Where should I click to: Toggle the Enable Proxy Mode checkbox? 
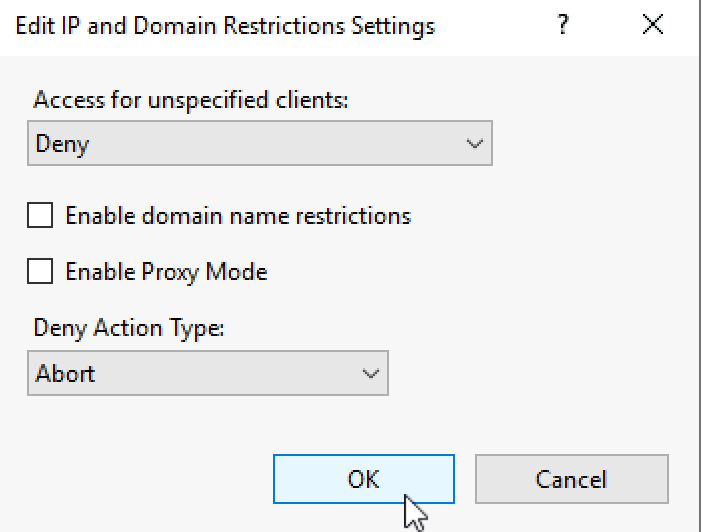[40, 271]
